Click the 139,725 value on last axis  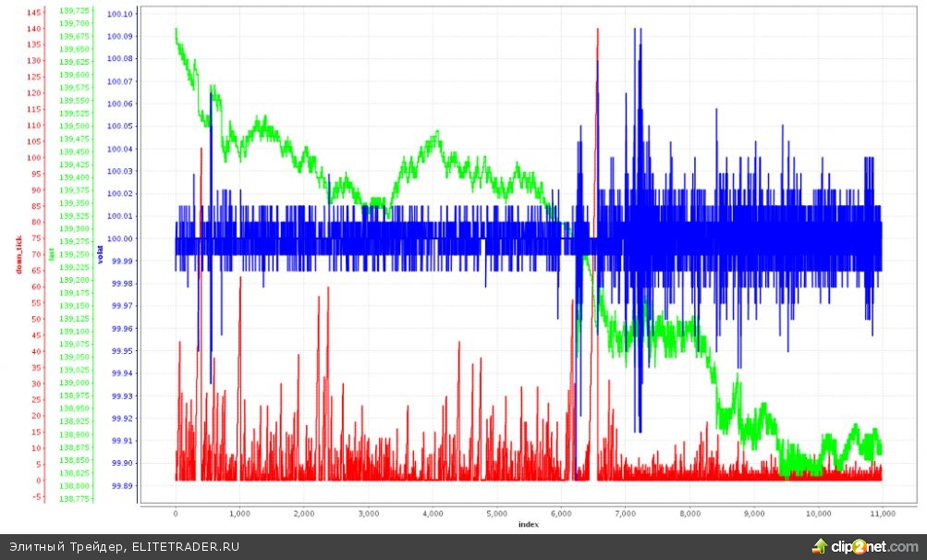point(75,11)
